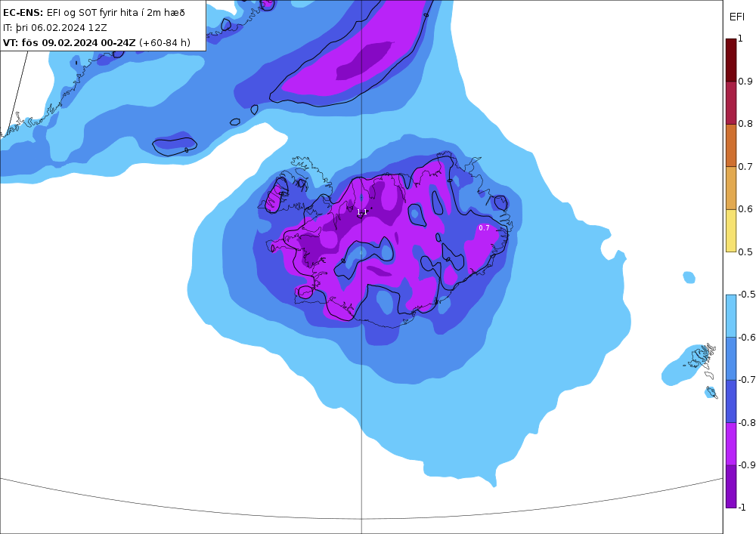Screen dimensions: 756x534
Task: Click legend value -0.8
Action: [747, 422]
